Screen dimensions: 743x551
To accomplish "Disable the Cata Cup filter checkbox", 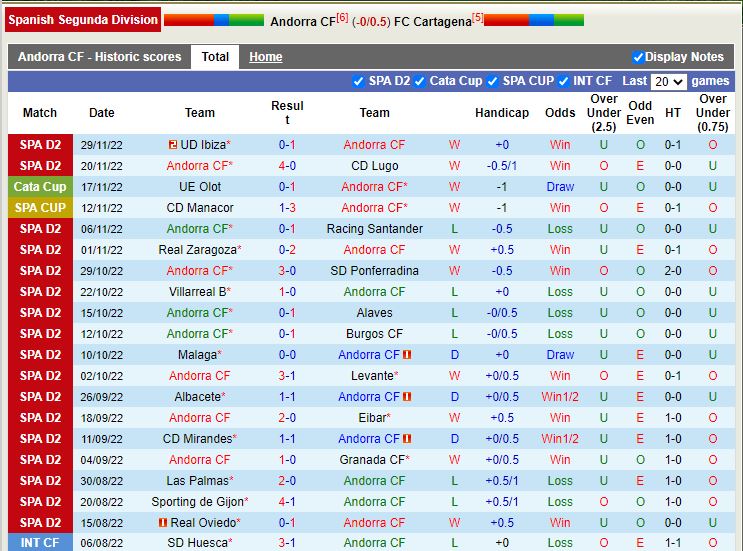I will pos(420,81).
